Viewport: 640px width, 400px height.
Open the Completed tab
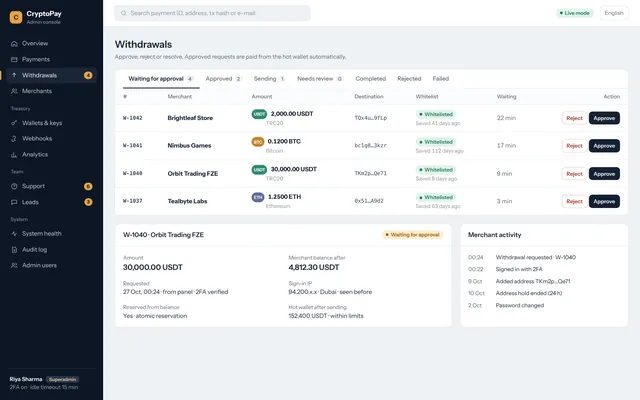[x=371, y=79]
